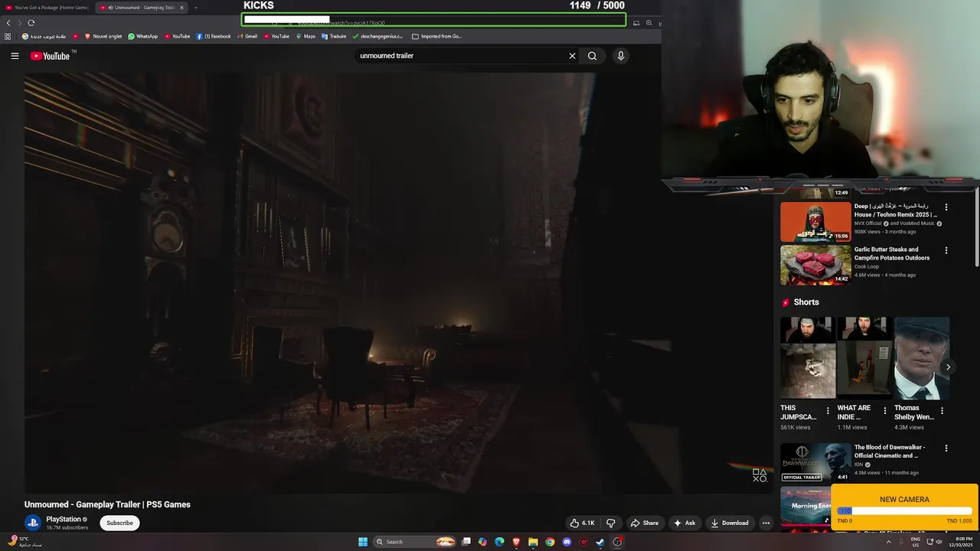The image size is (980, 551).
Task: Dislike the video with thumbs down
Action: tap(611, 523)
